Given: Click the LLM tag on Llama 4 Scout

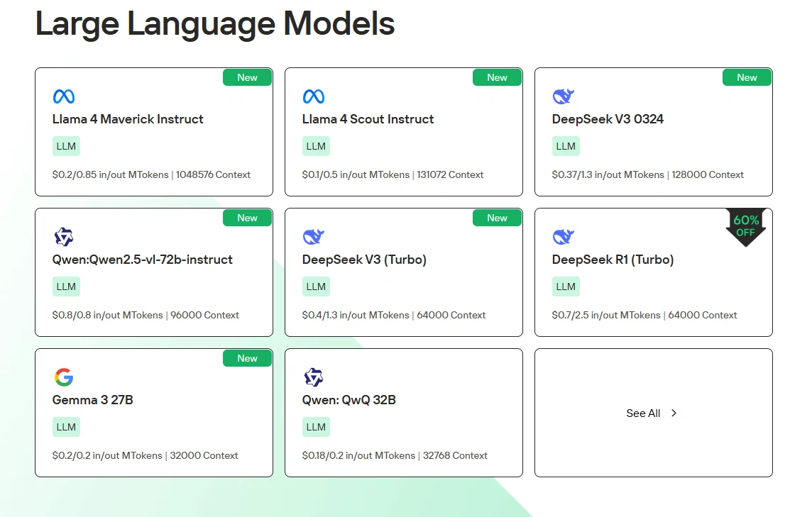Looking at the screenshot, I should coord(316,146).
